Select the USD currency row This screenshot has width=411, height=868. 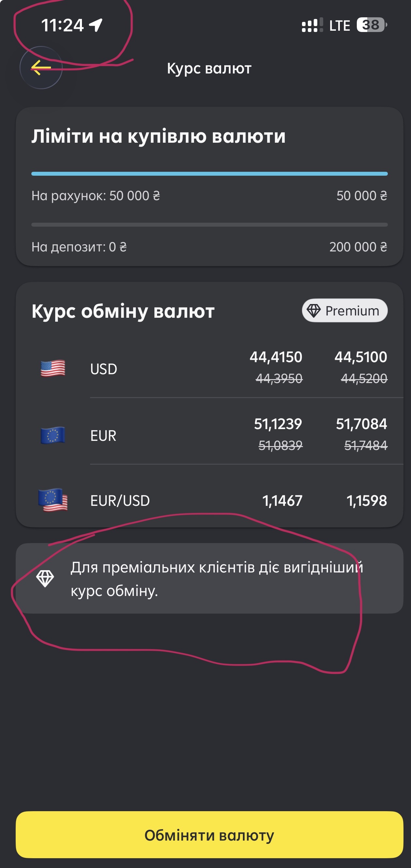point(210,368)
